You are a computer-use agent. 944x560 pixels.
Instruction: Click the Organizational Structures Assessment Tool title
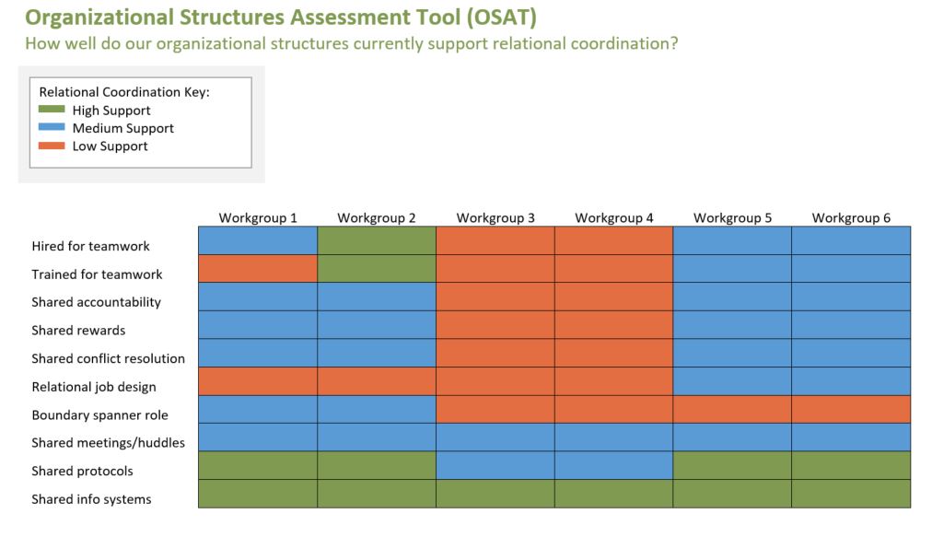click(x=281, y=17)
